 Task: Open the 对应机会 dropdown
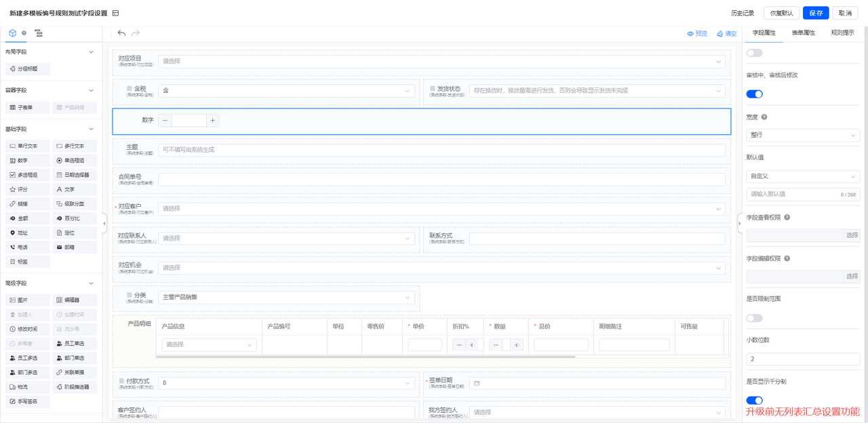[x=441, y=268]
